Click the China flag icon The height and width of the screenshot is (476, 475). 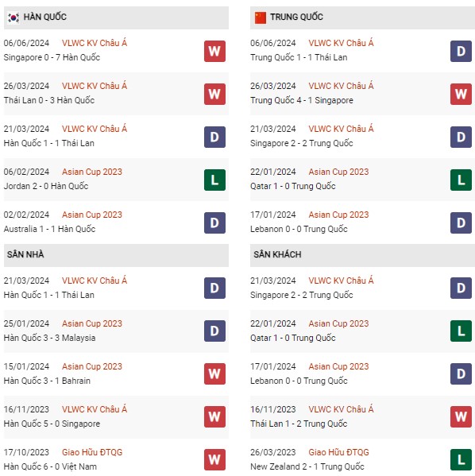tap(260, 17)
